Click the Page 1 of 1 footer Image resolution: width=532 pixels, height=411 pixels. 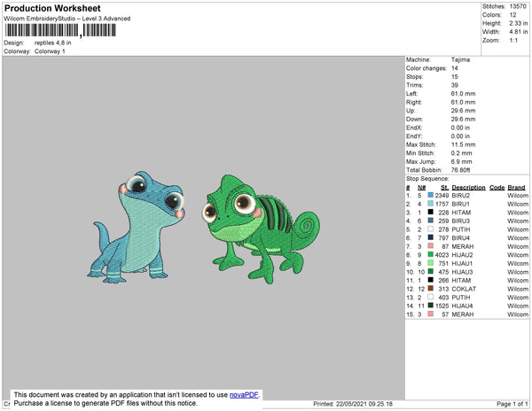click(512, 404)
